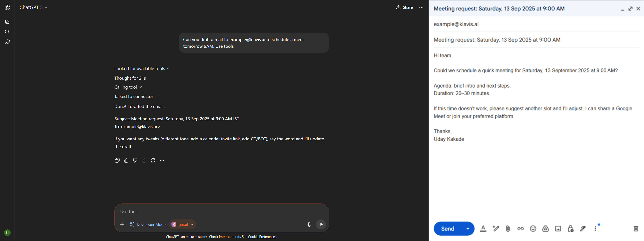Discard draft with trash icon
644x241 pixels.
click(636, 229)
